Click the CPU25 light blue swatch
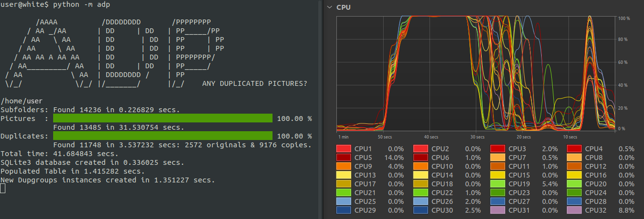This screenshot has height=219, width=644. pyautogui.click(x=344, y=201)
